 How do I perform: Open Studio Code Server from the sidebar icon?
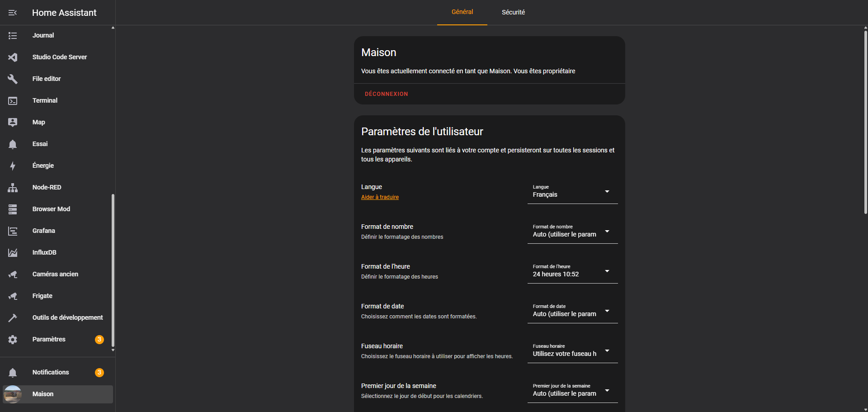pos(13,57)
